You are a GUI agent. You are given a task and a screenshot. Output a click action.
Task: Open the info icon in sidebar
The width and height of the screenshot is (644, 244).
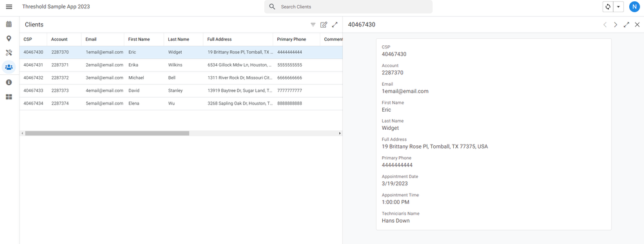pos(8,82)
